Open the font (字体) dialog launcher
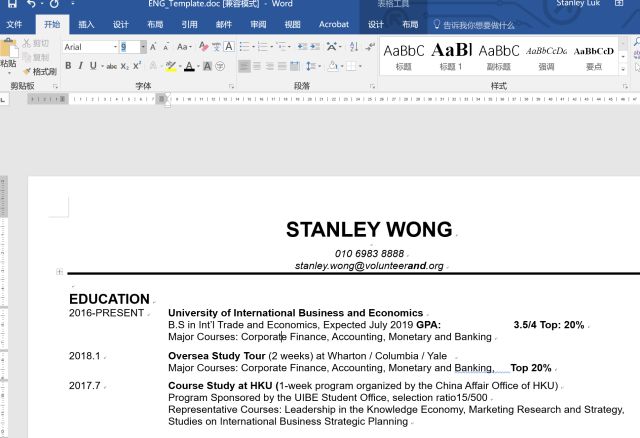Screen dimensions: 640x438 click(x=231, y=86)
